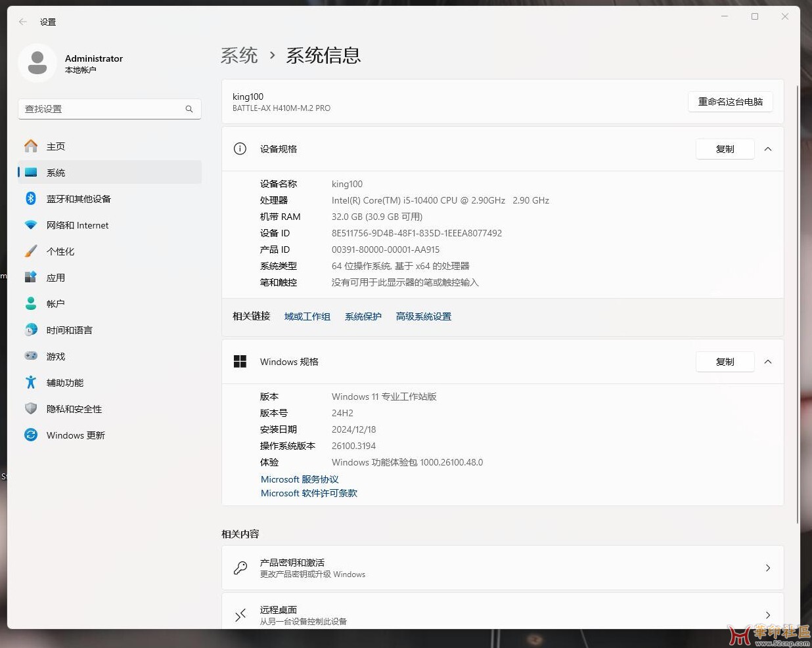The image size is (812, 648).
Task: Open the 域或工作组 link
Action: [307, 316]
